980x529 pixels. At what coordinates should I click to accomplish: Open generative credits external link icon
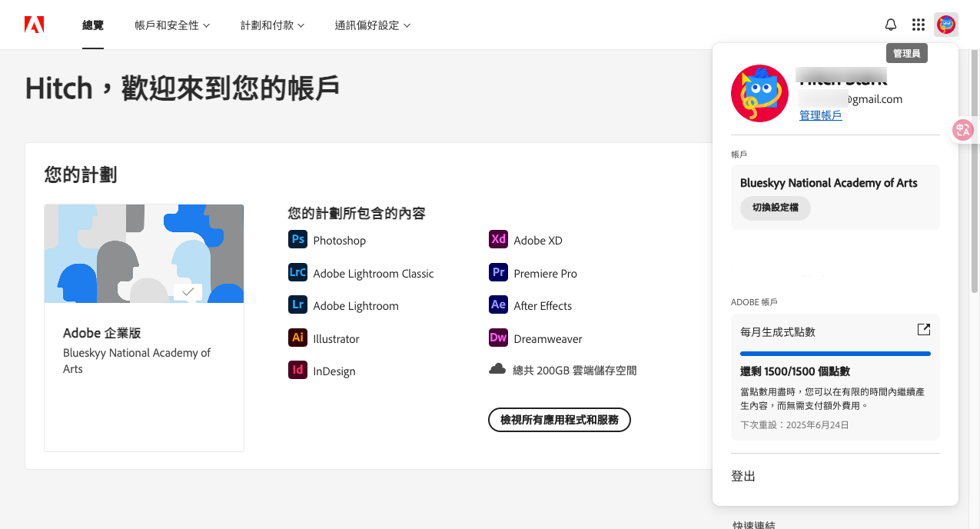point(923,328)
